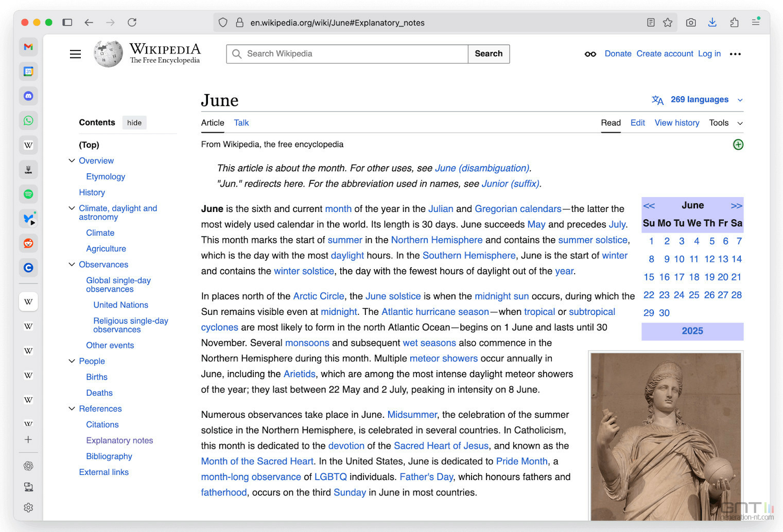Viewport: 783px width, 532px height.
Task: Collapse the Overview section in Contents
Action: tap(72, 161)
